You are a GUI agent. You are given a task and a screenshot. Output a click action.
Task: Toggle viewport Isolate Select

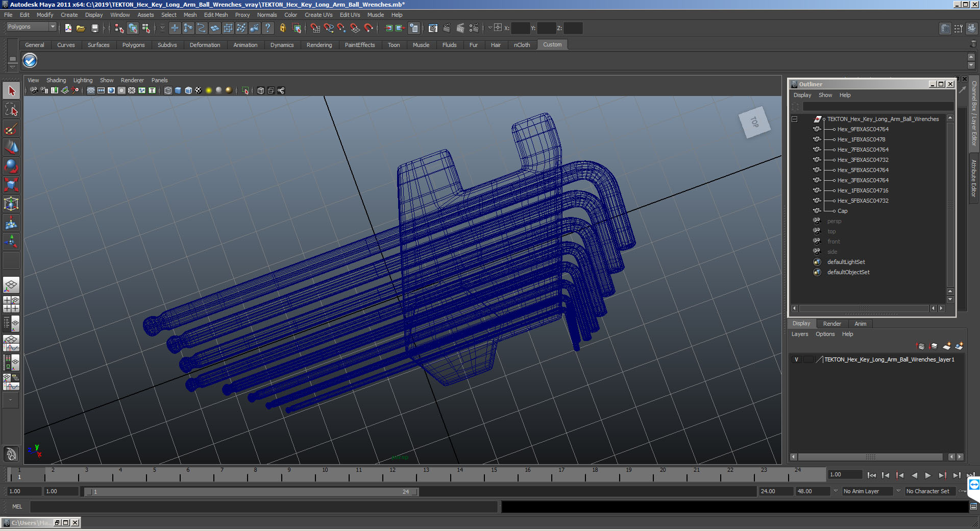tap(246, 90)
